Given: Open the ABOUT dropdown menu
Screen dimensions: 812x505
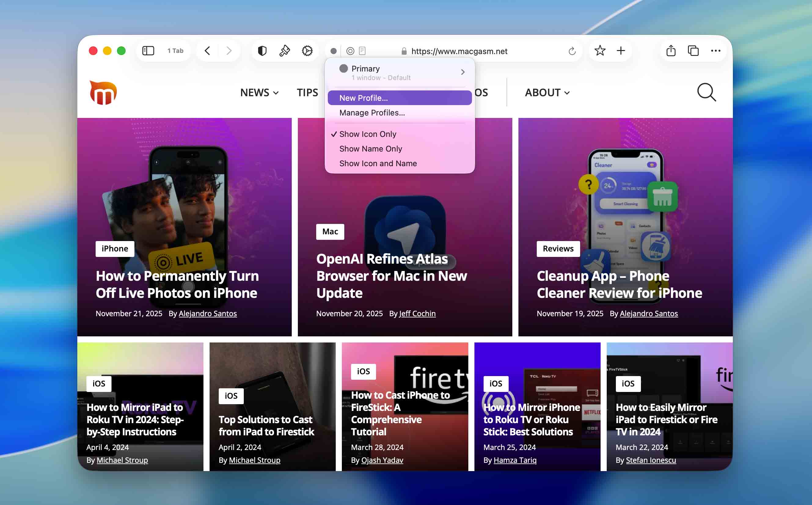Looking at the screenshot, I should click(547, 93).
